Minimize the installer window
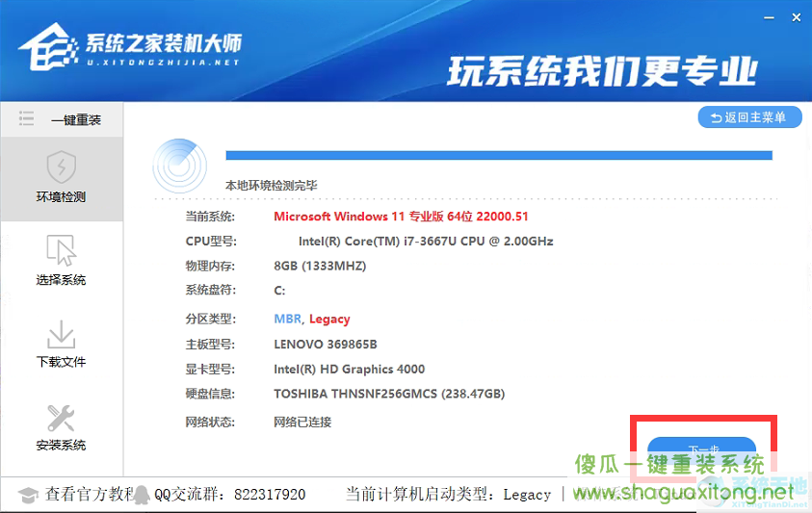 click(769, 17)
